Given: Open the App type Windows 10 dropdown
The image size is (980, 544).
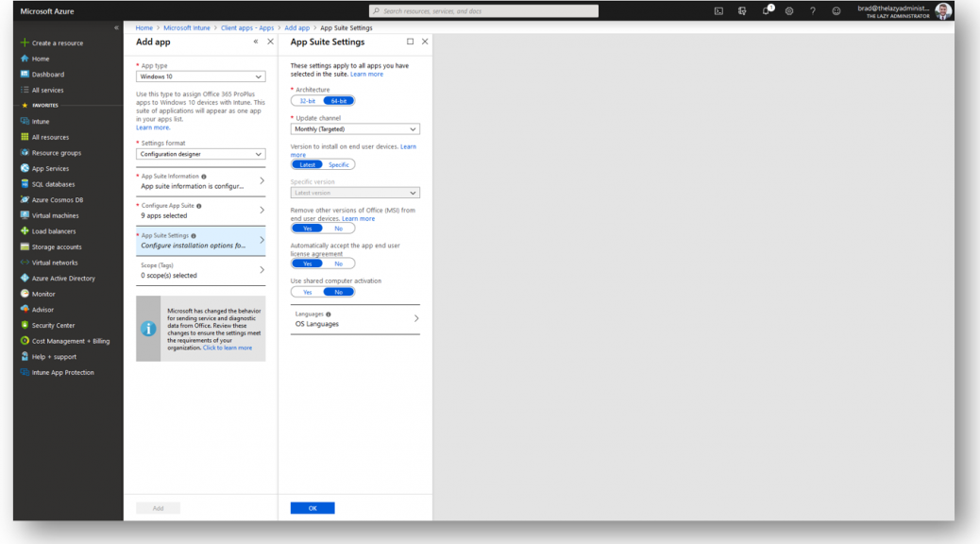Looking at the screenshot, I should point(200,76).
